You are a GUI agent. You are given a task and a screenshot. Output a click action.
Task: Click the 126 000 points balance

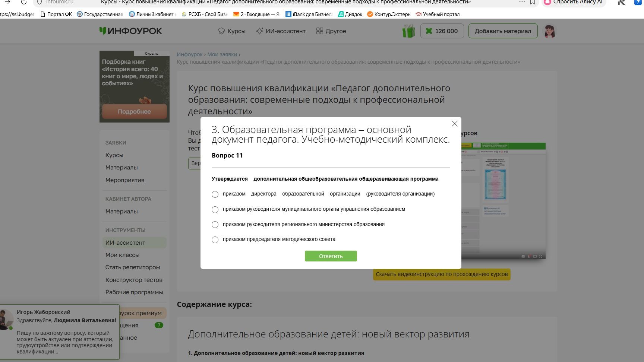442,31
